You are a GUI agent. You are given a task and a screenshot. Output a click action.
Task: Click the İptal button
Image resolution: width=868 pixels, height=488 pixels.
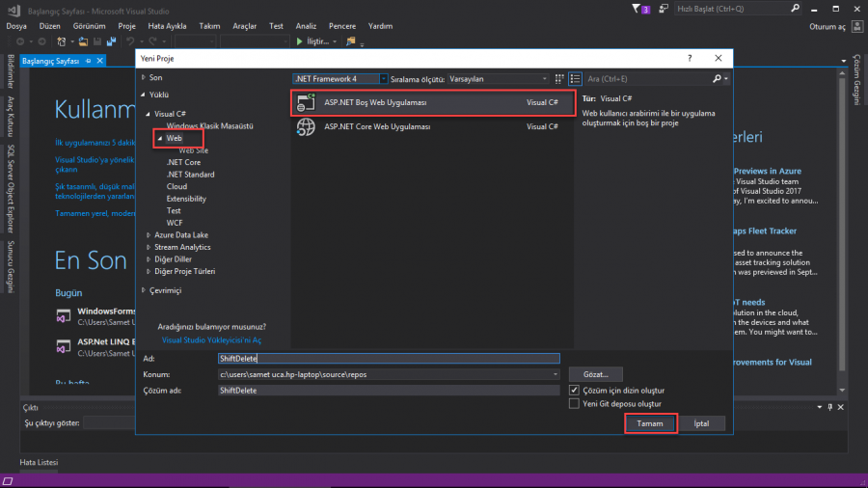click(x=701, y=423)
